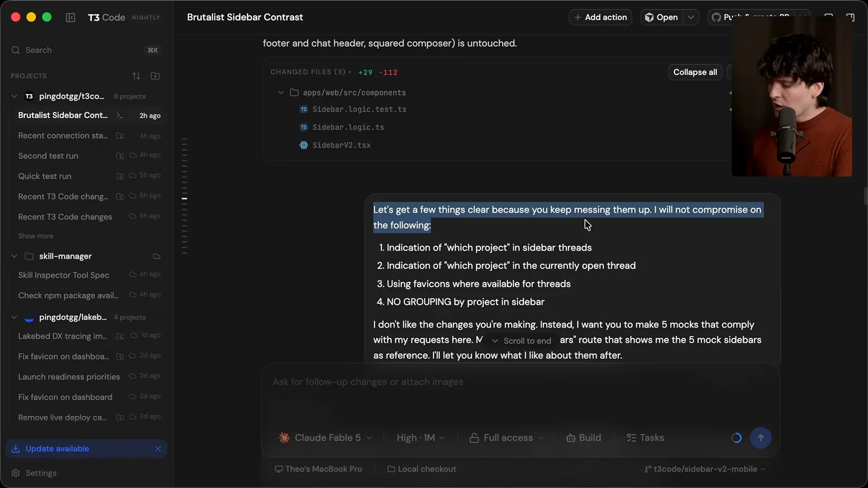Open the Sidebar.logic.ts file
The width and height of the screenshot is (868, 488).
(x=348, y=127)
